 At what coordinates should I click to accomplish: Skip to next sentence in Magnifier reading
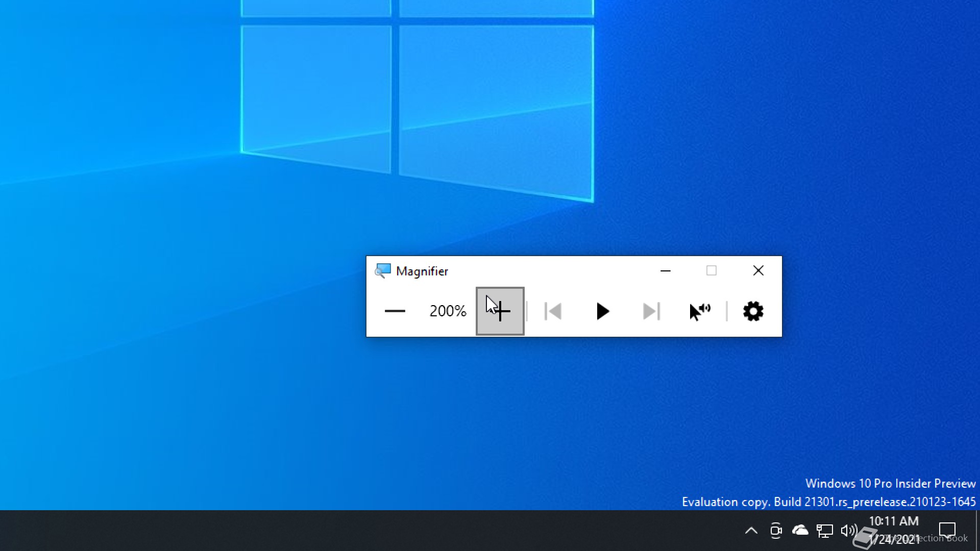[x=651, y=311]
